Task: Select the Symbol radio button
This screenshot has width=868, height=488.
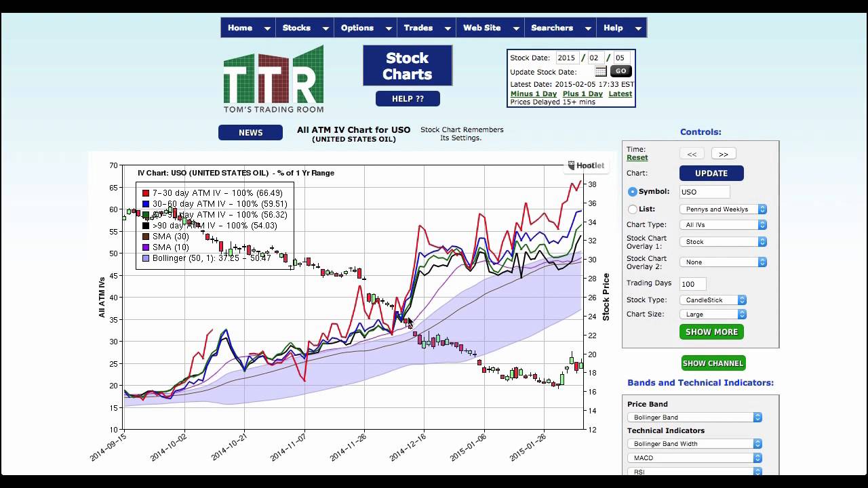Action: coord(633,192)
